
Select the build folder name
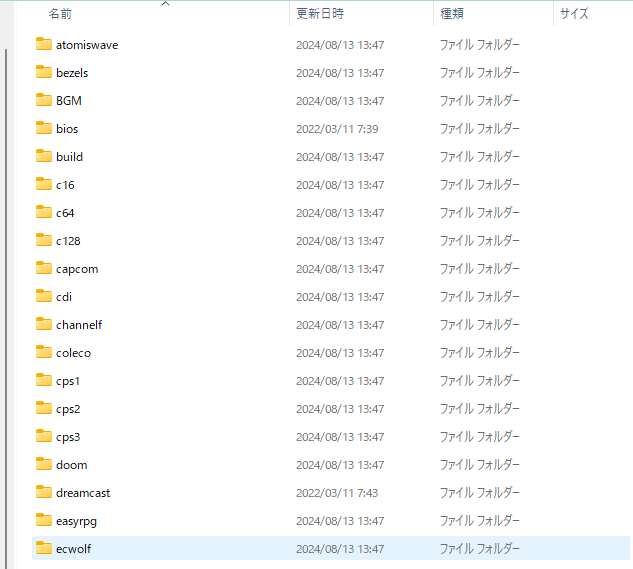click(69, 157)
